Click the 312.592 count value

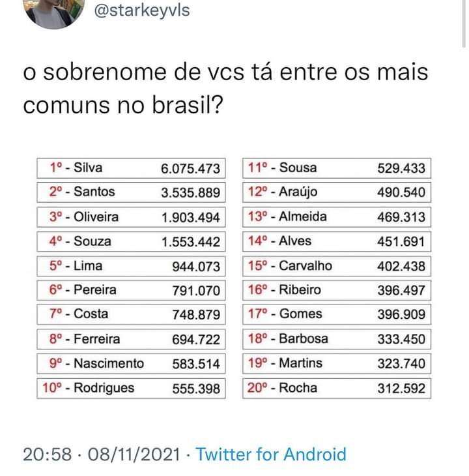tap(401, 389)
